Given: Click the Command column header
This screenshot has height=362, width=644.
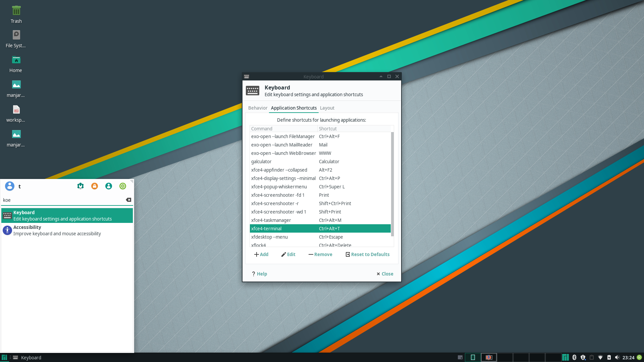Looking at the screenshot, I should (283, 129).
